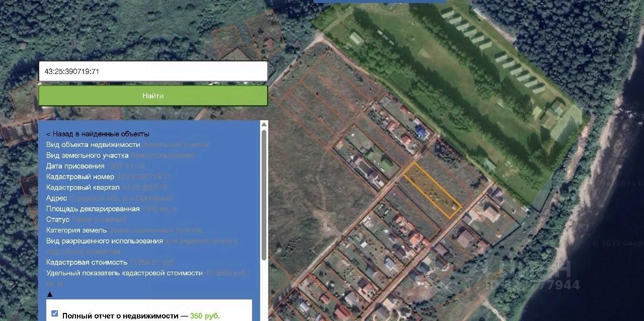Viewport: 644px width, 321px height.
Task: Click 'Категория земель' label
Action: [x=76, y=230]
